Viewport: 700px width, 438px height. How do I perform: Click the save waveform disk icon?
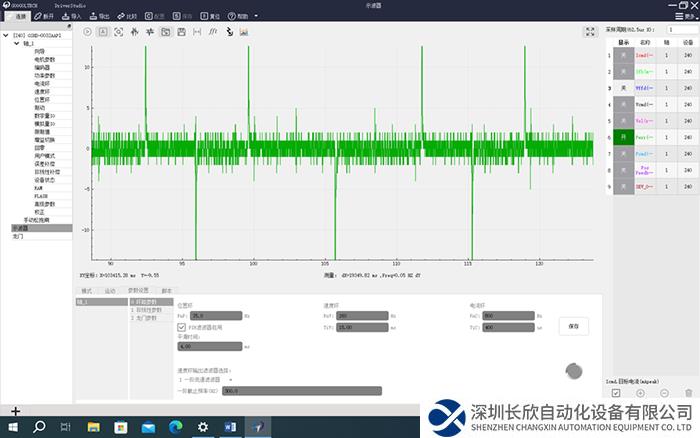click(181, 32)
